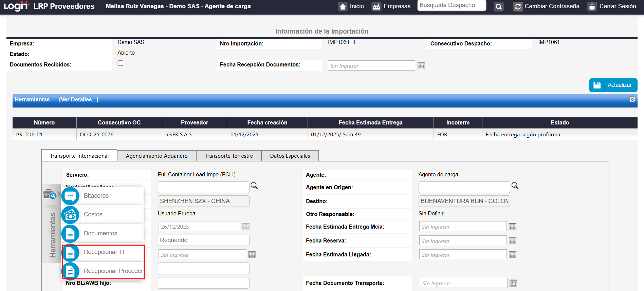Click the Actualizar button
644x291 pixels.
pyautogui.click(x=613, y=85)
